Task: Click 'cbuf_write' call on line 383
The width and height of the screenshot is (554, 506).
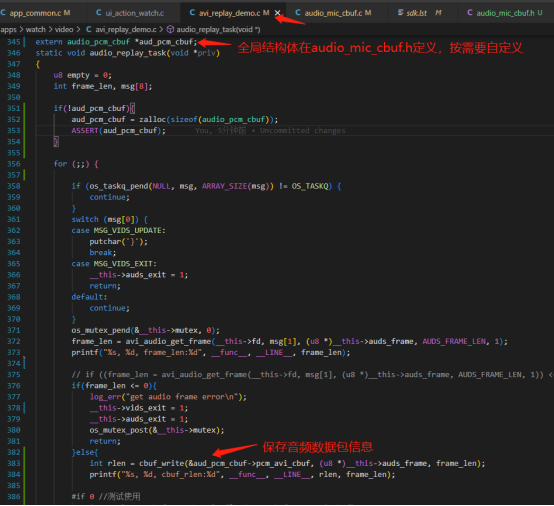Action: (x=161, y=463)
